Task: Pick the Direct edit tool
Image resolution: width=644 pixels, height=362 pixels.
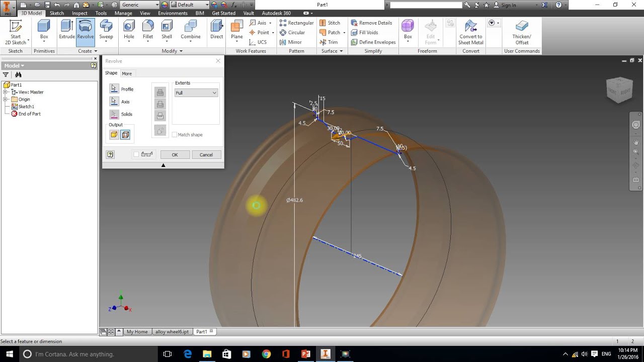Action: click(217, 29)
